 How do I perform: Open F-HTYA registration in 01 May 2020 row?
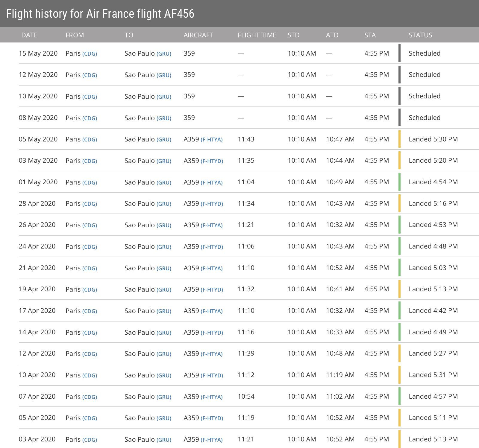pos(212,182)
